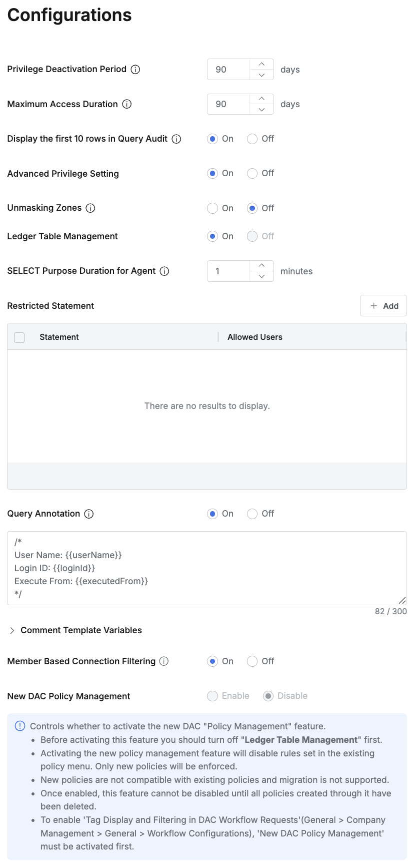Click the Unmasking Zones info icon
Viewport: 414px width, 868px height.
(x=90, y=208)
